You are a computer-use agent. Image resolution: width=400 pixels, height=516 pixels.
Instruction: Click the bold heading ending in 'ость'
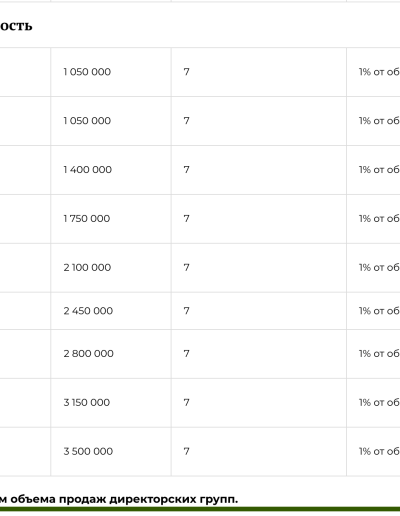(16, 26)
